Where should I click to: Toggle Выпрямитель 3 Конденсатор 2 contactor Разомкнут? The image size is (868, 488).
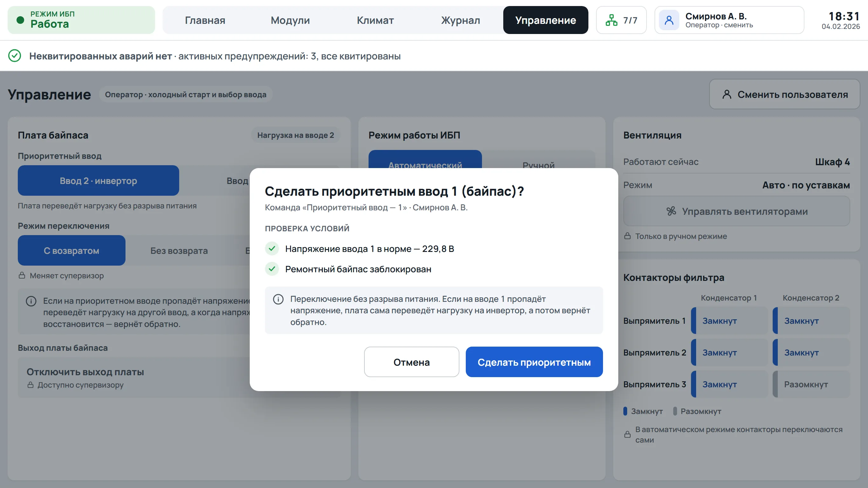coord(811,384)
